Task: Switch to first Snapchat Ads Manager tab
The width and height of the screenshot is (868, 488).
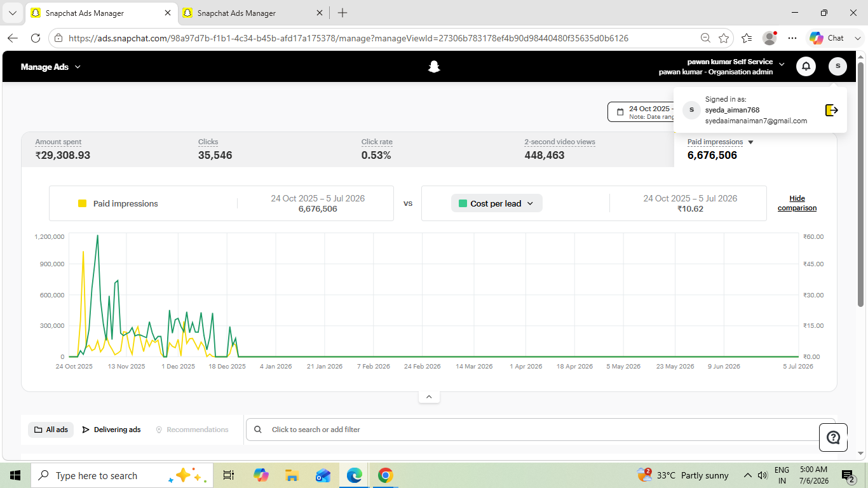Action: [x=102, y=13]
